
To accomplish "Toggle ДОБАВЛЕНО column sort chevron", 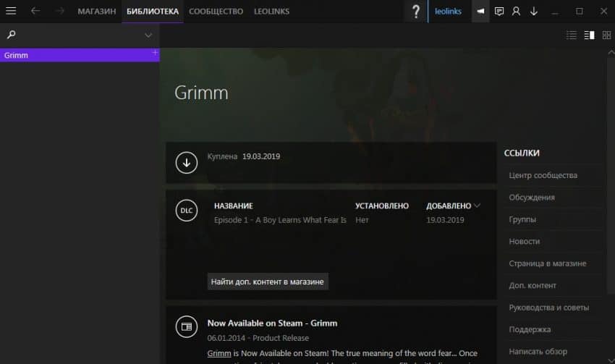I will click(477, 206).
